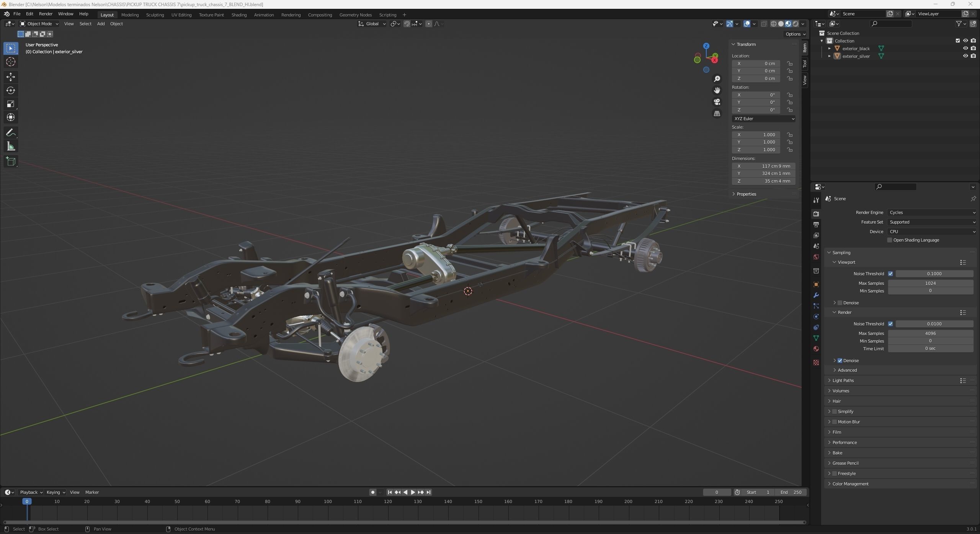The image size is (980, 534).
Task: Open the Output properties tab
Action: (x=816, y=225)
